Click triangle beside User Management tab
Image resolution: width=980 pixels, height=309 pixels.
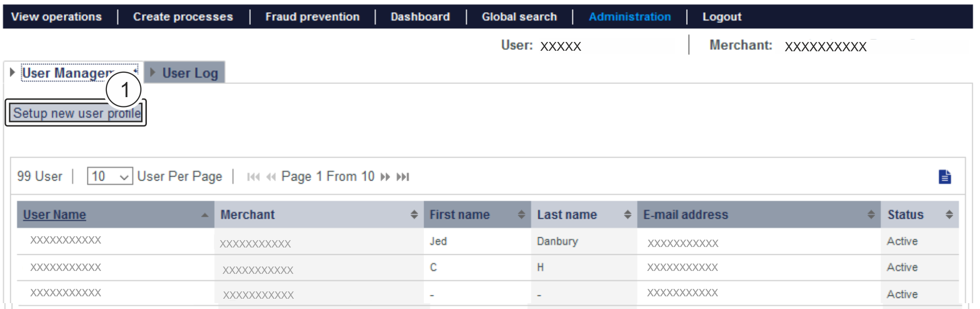pyautogui.click(x=13, y=73)
